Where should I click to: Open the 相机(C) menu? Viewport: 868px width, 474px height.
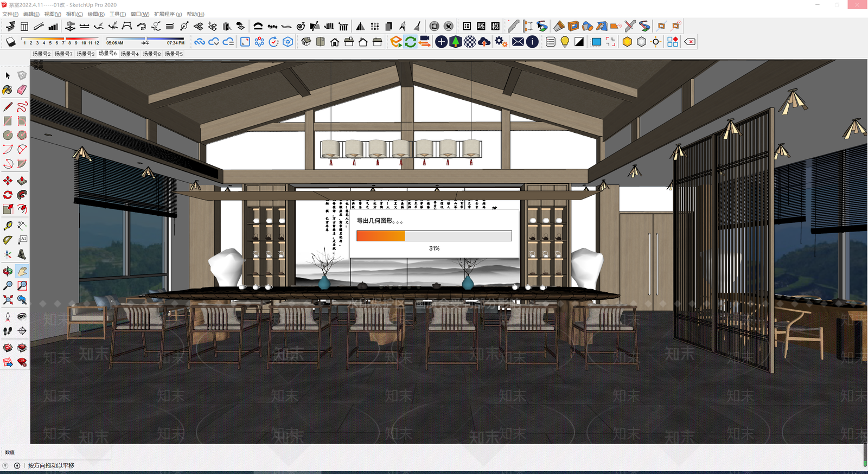pos(74,14)
